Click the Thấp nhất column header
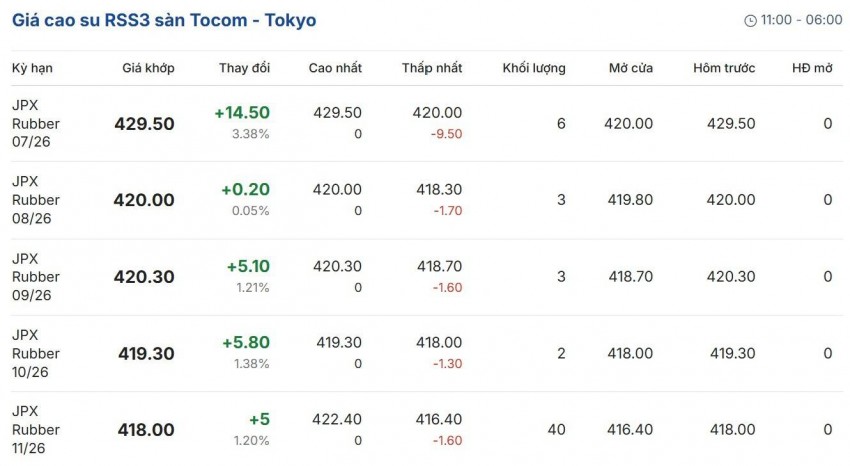 click(432, 68)
